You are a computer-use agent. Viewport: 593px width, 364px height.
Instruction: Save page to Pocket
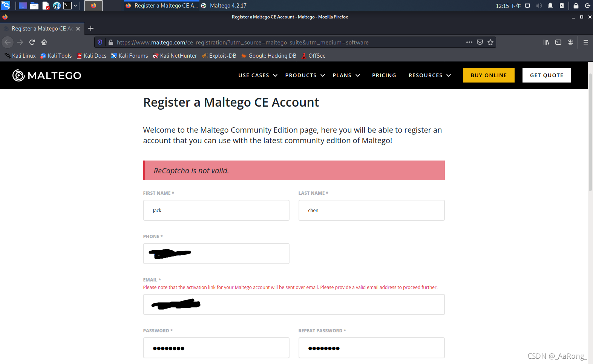pyautogui.click(x=480, y=42)
